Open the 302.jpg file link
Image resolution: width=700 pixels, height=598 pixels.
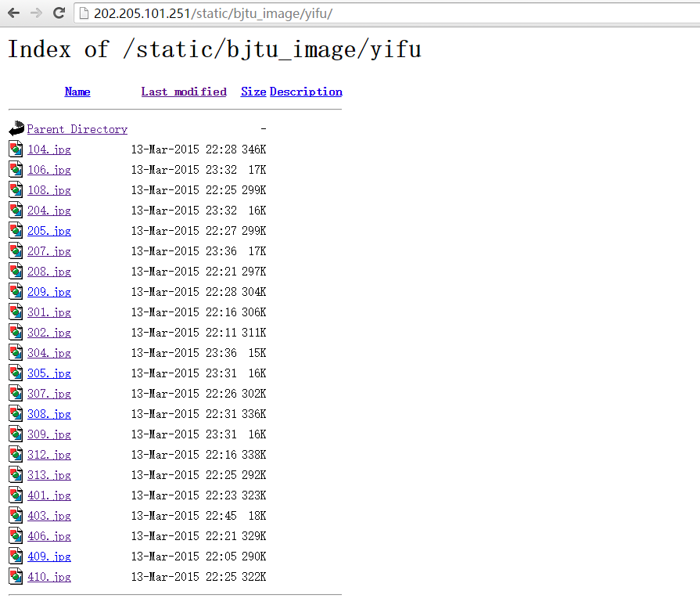(x=49, y=333)
